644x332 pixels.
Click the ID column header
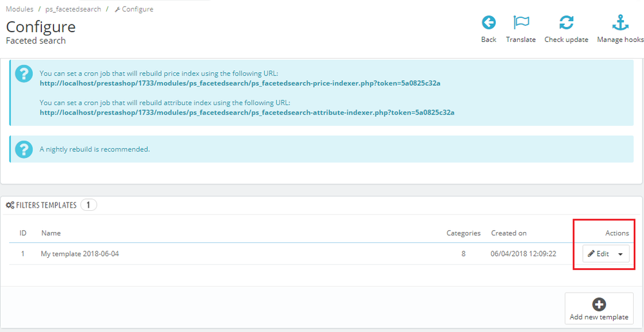click(23, 233)
